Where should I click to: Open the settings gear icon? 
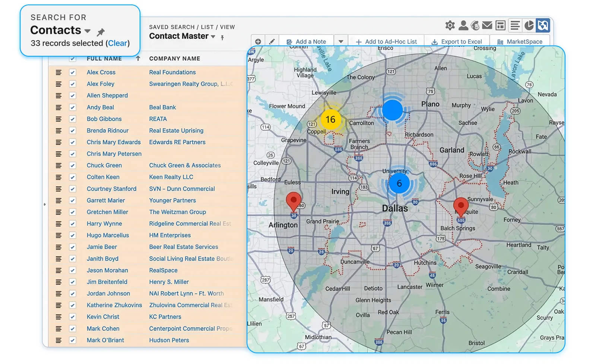pyautogui.click(x=450, y=25)
